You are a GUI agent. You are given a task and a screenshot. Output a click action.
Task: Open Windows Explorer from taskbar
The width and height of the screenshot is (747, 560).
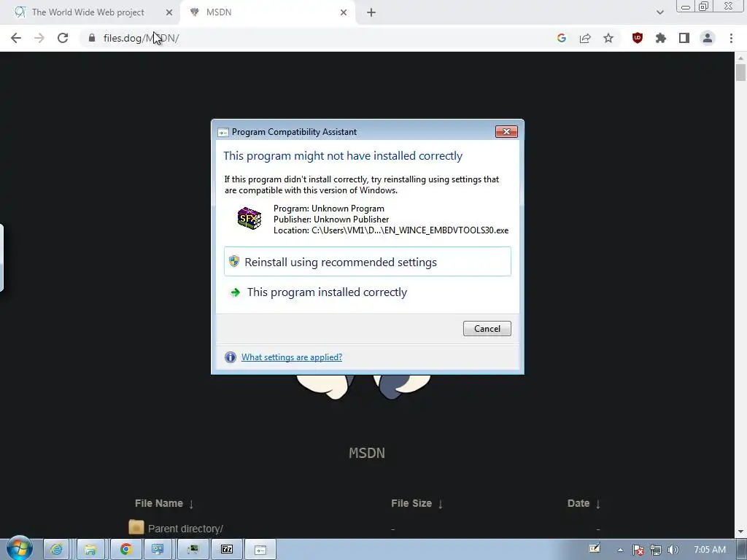[90, 550]
